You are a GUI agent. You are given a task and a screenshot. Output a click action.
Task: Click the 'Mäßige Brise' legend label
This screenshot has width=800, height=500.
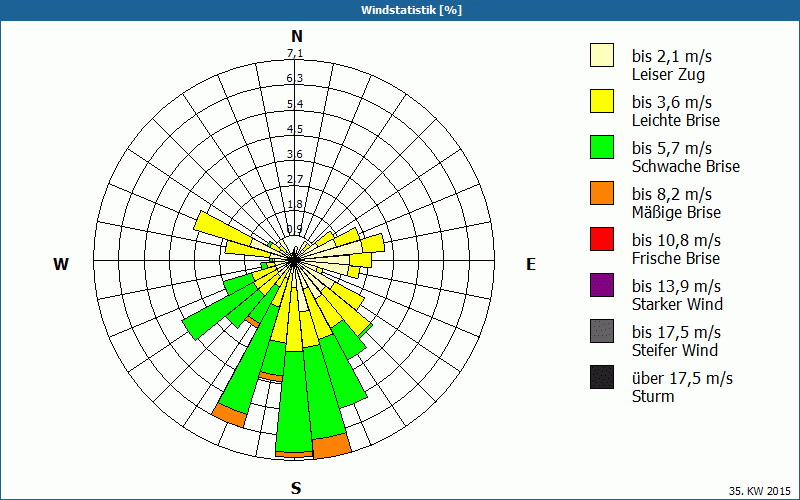click(x=677, y=212)
